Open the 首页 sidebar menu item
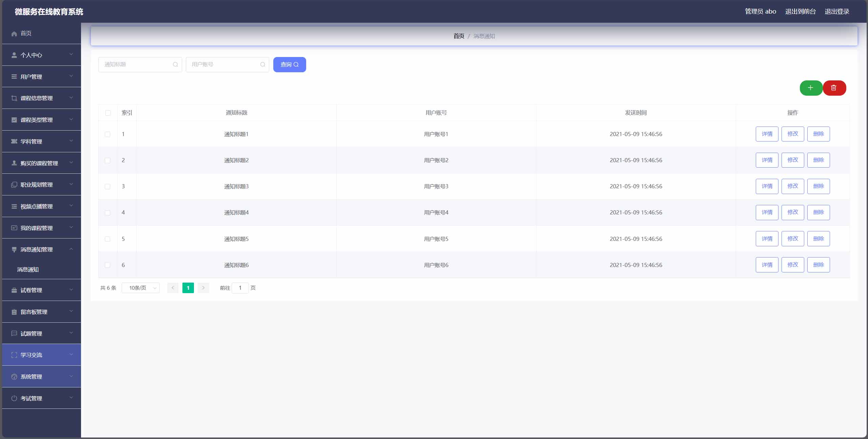The width and height of the screenshot is (868, 439). pos(41,33)
